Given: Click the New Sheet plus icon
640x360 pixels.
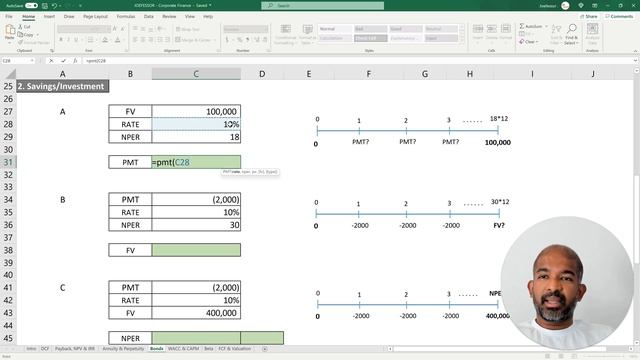Looking at the screenshot, I should point(264,349).
